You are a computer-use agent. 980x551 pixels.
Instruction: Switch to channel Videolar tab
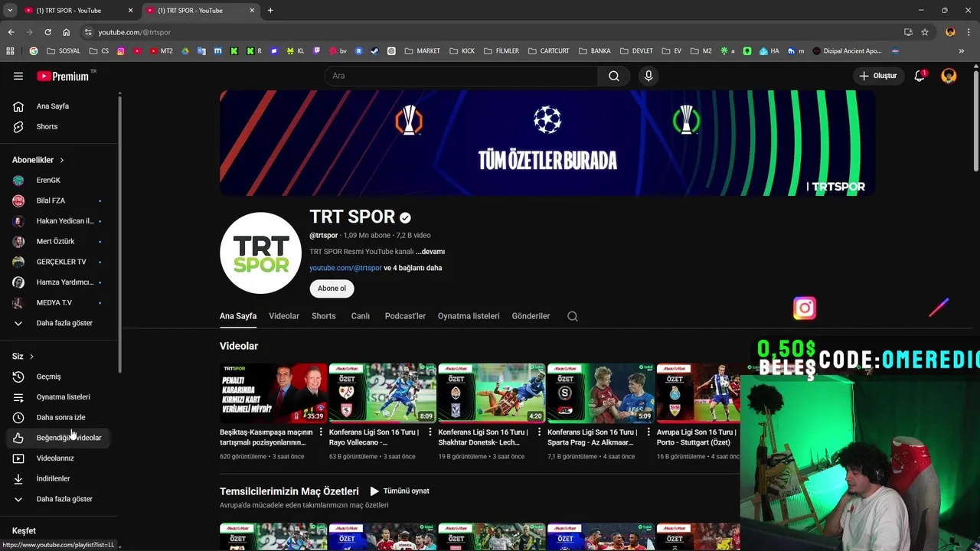284,316
